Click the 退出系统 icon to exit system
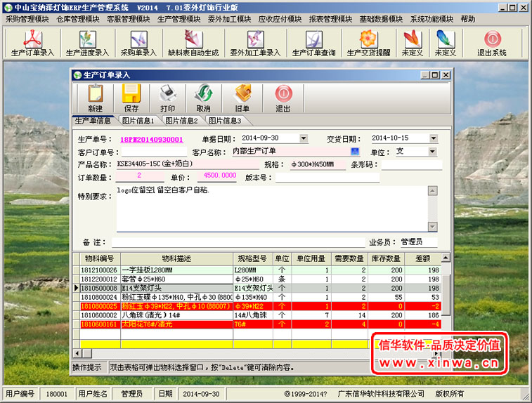 (x=492, y=43)
